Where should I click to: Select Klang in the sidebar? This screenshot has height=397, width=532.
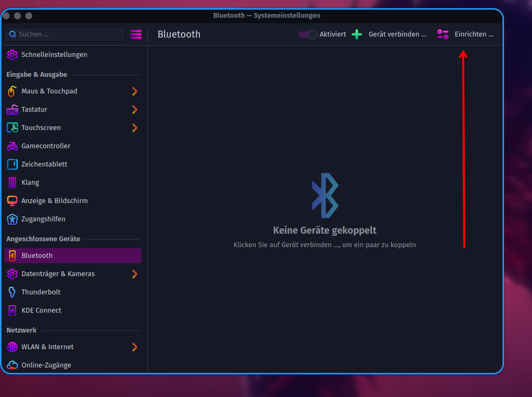pos(73,183)
